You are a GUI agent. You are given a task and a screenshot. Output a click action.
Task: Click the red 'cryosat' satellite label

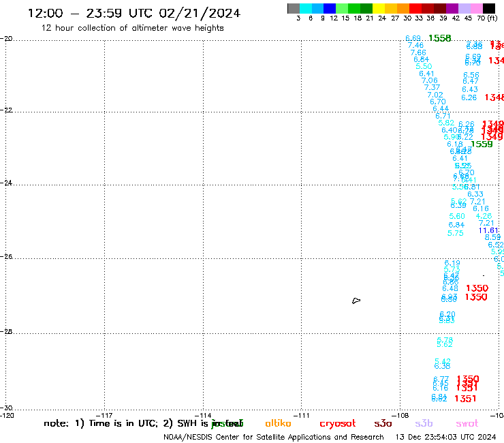tap(338, 424)
